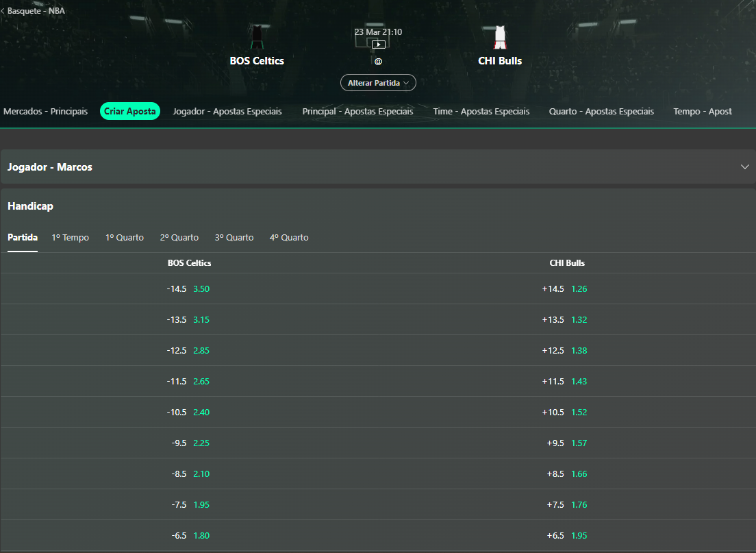
Task: Select the Partida handicap tab
Action: 22,237
